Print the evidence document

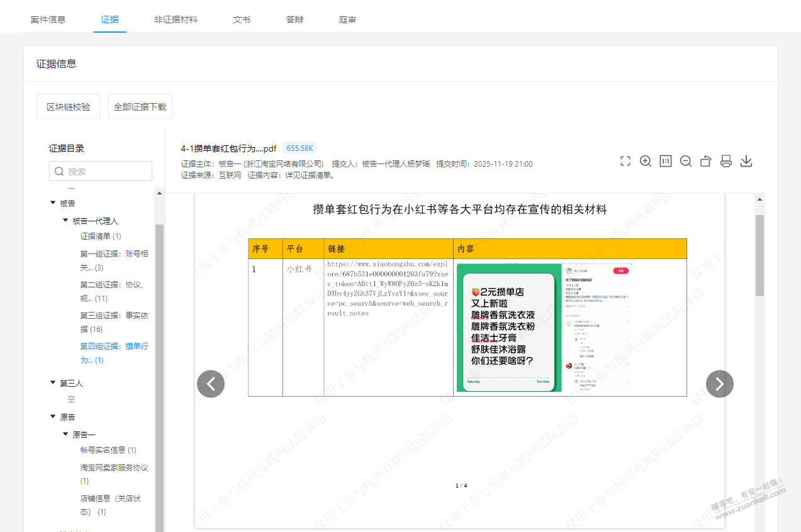[725, 161]
